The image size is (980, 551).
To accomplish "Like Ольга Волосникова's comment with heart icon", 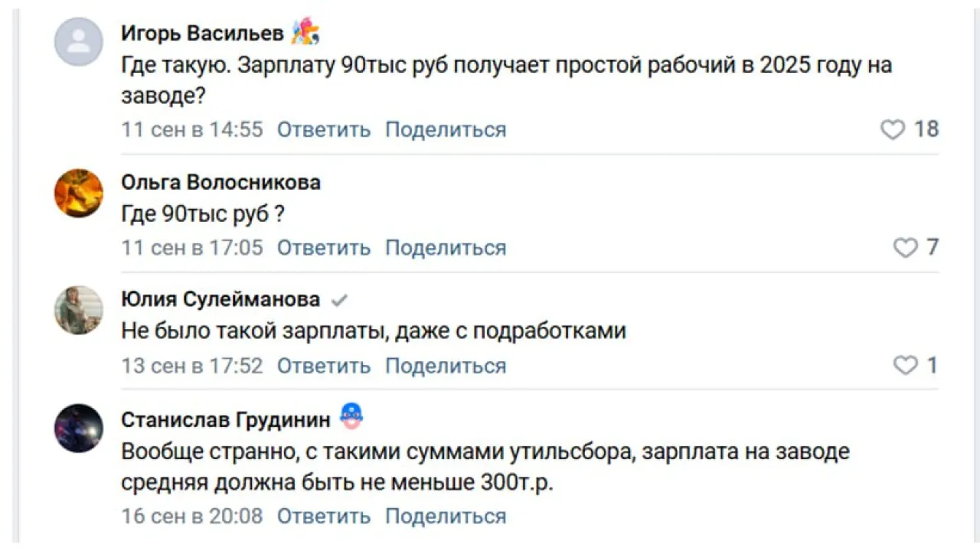I will click(905, 248).
